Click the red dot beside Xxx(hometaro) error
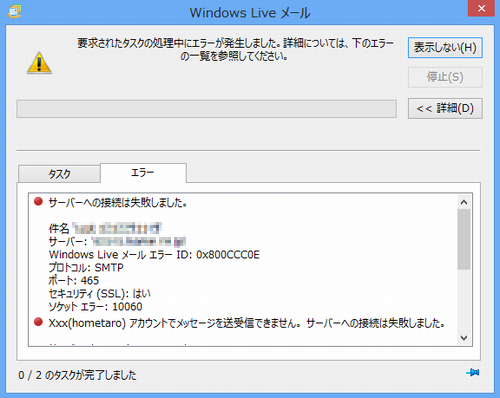This screenshot has width=500, height=398. [x=38, y=322]
